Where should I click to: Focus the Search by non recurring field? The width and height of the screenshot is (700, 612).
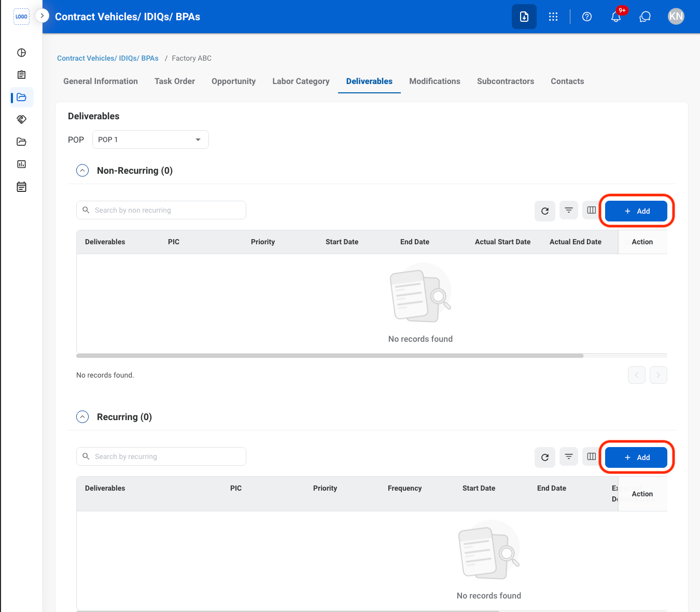(x=161, y=210)
